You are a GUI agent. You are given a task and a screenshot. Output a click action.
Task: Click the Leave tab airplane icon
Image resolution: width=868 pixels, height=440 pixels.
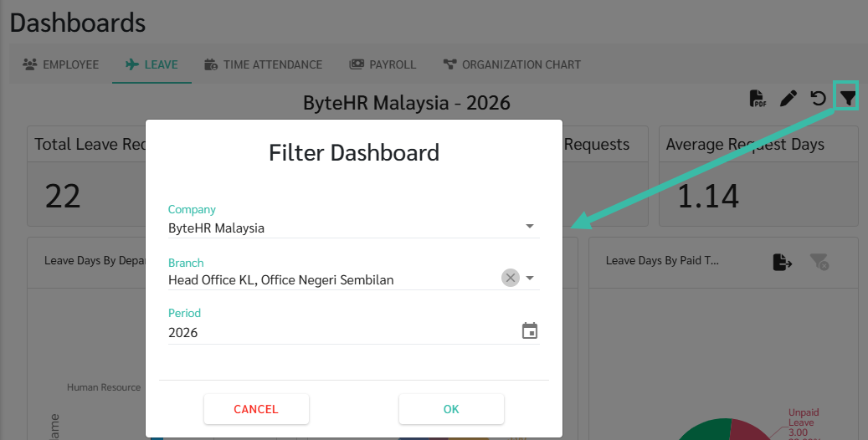point(132,64)
